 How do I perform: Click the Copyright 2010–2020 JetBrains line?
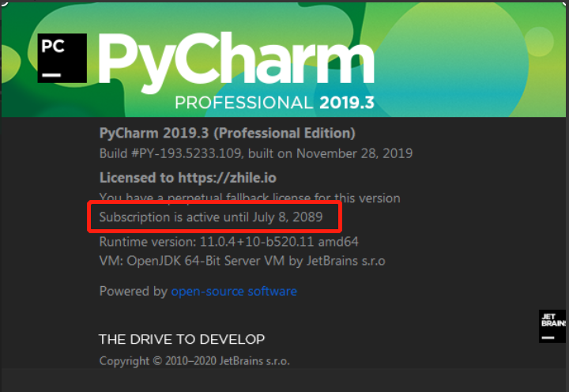click(194, 361)
